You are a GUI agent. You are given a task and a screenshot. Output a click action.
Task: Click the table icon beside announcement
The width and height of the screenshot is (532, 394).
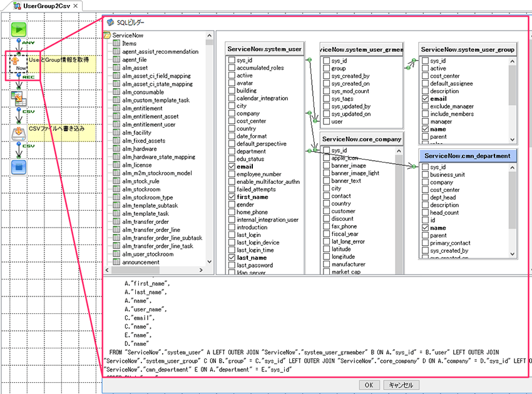tap(116, 262)
